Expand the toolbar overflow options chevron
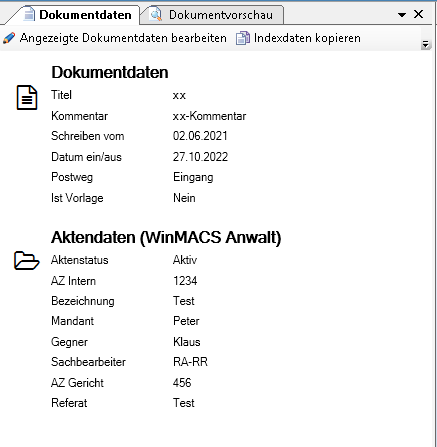The height and width of the screenshot is (447, 437). (425, 44)
